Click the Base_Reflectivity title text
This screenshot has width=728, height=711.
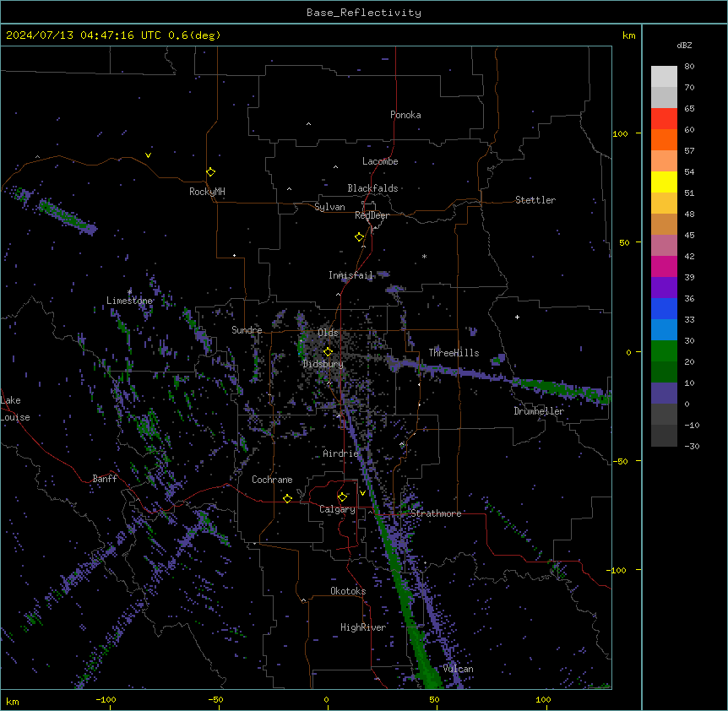click(x=364, y=13)
